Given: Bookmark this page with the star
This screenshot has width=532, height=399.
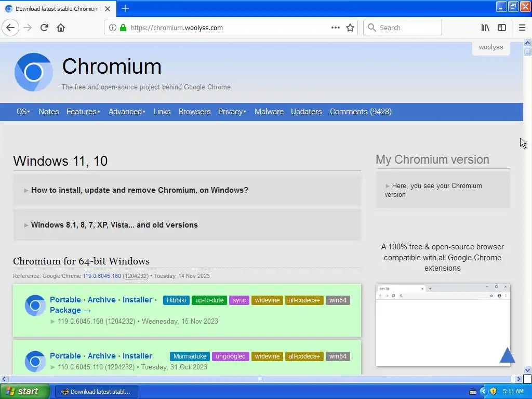Looking at the screenshot, I should pyautogui.click(x=350, y=28).
